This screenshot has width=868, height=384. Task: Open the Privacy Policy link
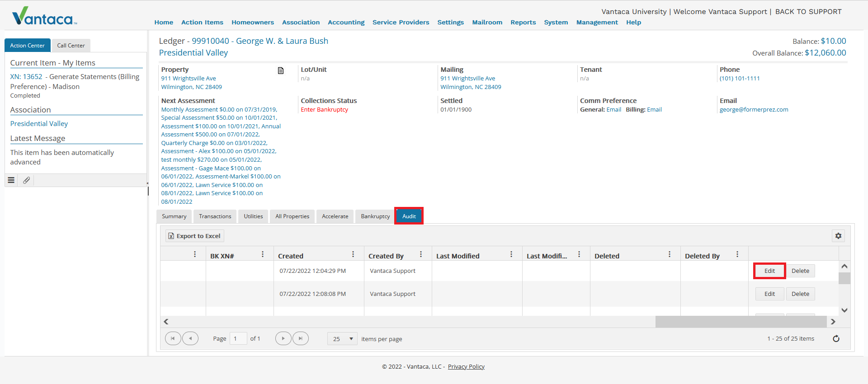[466, 366]
